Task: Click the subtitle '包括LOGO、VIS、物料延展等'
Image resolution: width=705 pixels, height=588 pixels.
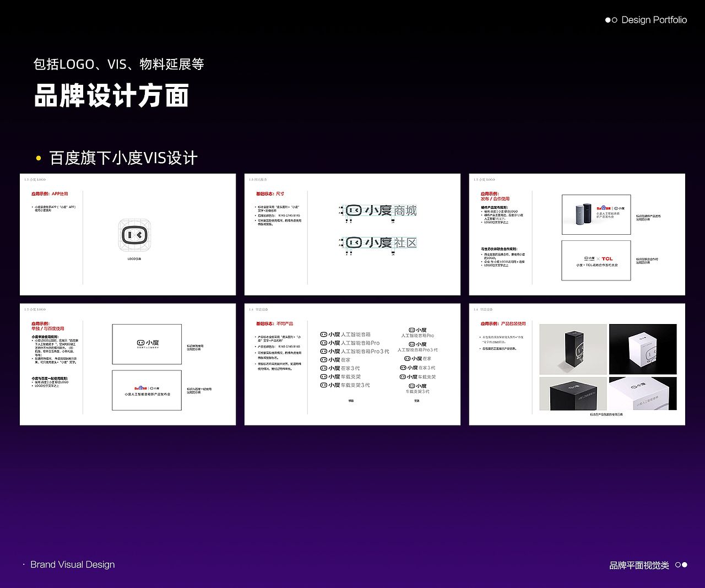Action: 118,64
